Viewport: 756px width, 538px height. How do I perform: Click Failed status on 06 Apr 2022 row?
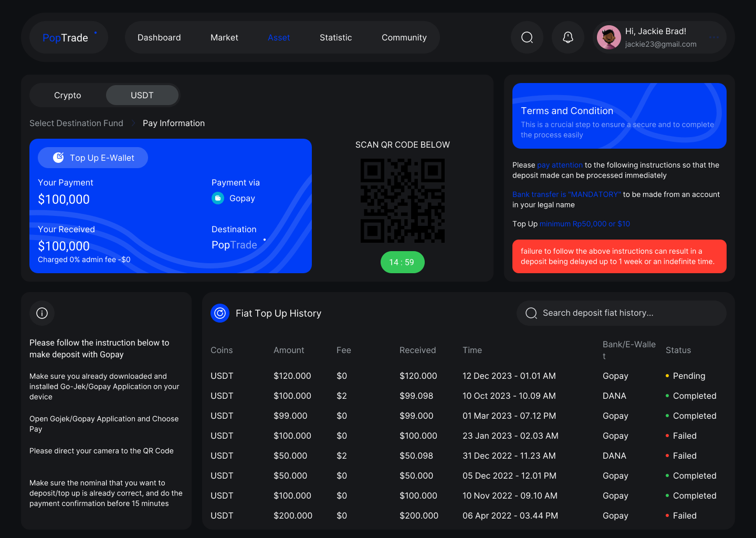pyautogui.click(x=681, y=515)
